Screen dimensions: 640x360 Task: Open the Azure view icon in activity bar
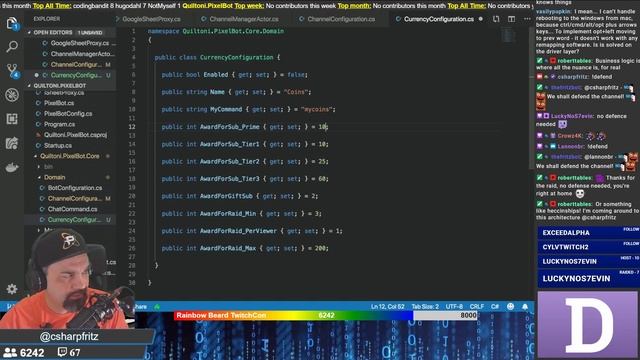coord(12,143)
